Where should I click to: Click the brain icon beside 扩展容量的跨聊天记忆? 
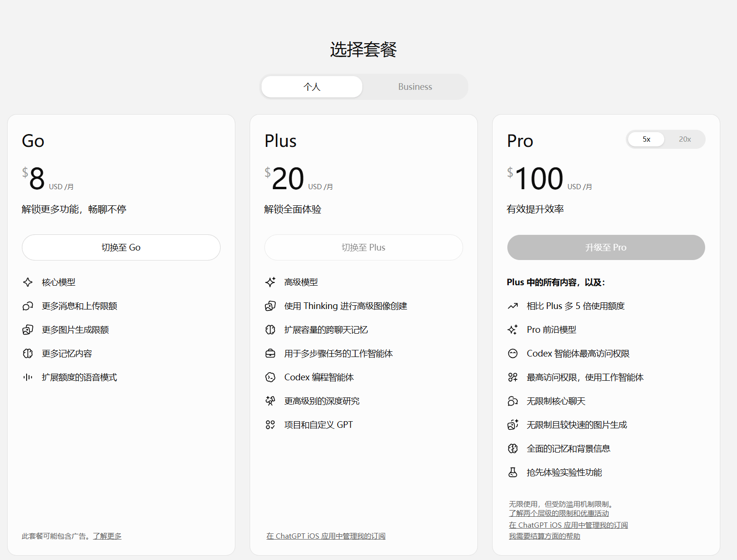click(271, 330)
